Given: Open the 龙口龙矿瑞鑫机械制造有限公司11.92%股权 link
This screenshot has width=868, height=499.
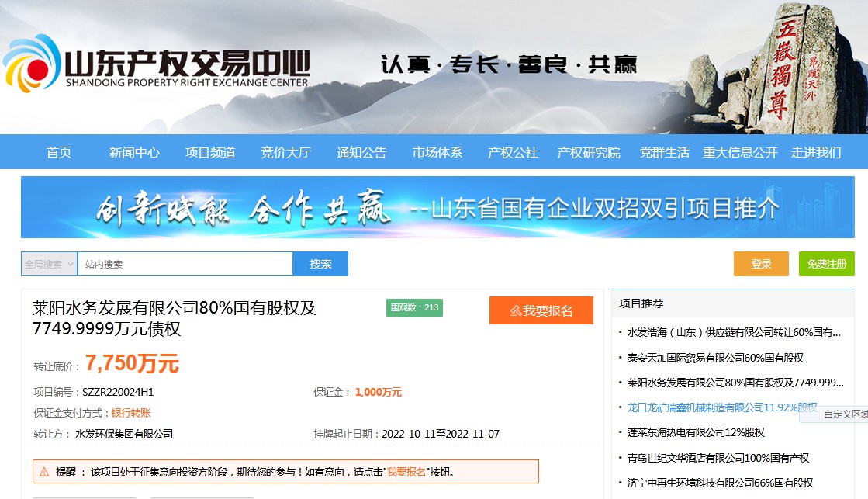Looking at the screenshot, I should pos(722,407).
